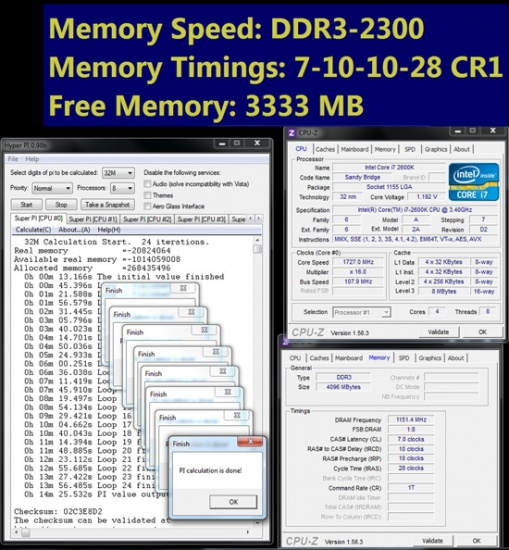Close the topmost stacked Finish dialog
The image size is (509, 550).
point(183,288)
